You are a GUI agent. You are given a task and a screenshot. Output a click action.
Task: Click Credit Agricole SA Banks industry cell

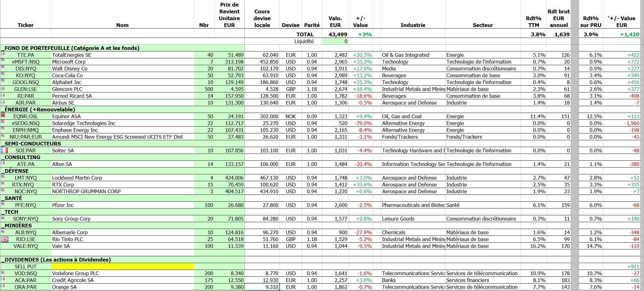(413, 280)
